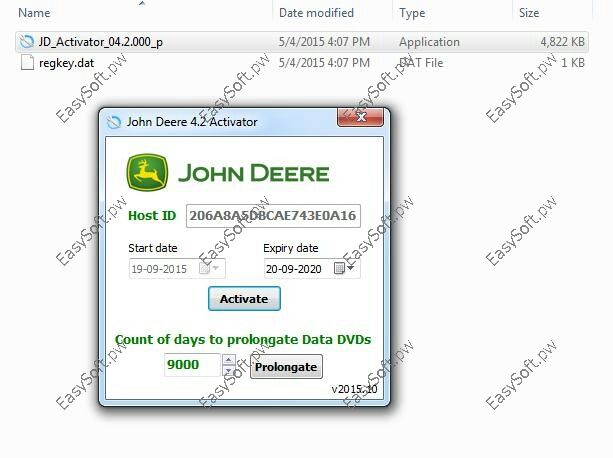Click the 'Count of days to prolongate Data DVDs' text

[x=243, y=339]
